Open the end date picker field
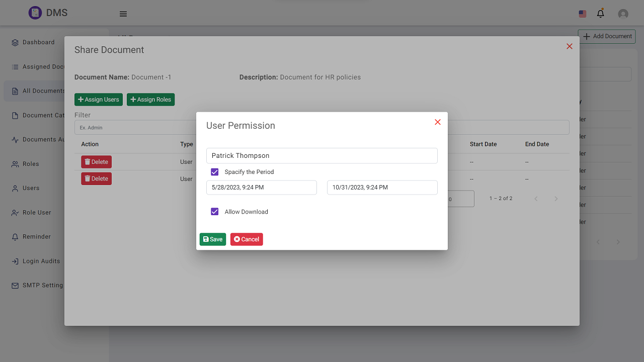 382,188
